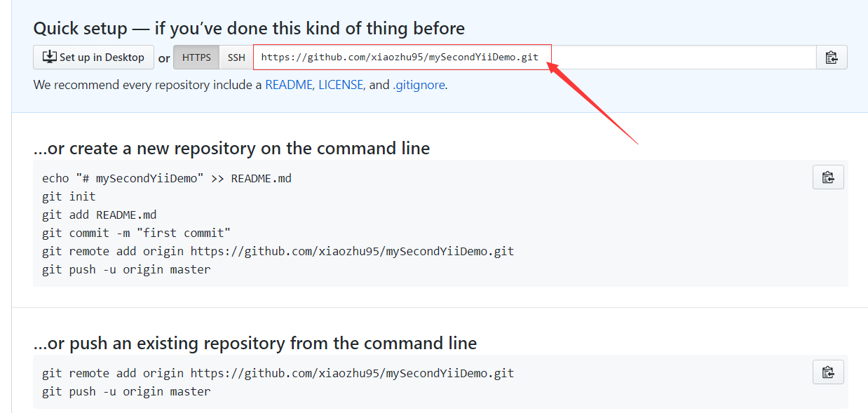Viewport: 868px width, 413px height.
Task: Switch clone URL to SSH
Action: click(x=236, y=57)
